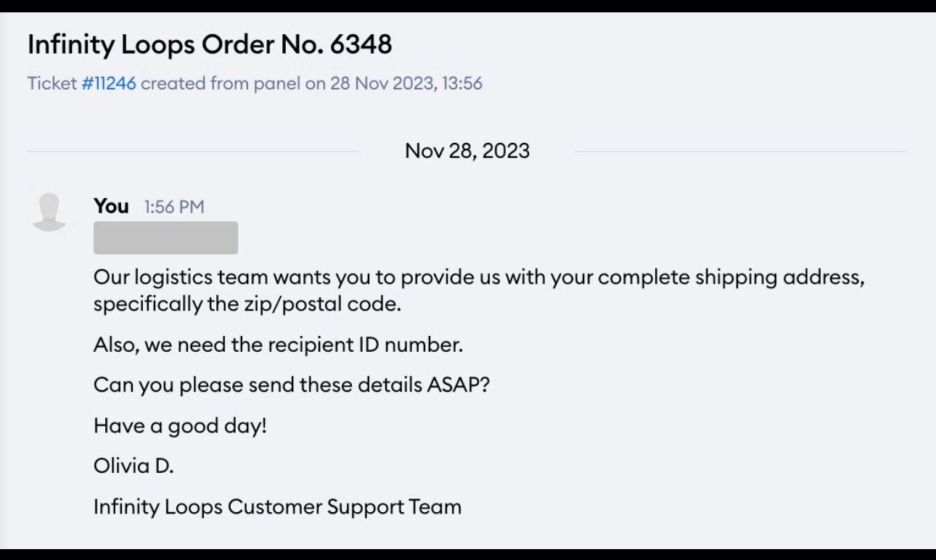Viewport: 936px width, 560px height.
Task: Click the "Our logistics team wants" message line
Action: tap(479, 278)
